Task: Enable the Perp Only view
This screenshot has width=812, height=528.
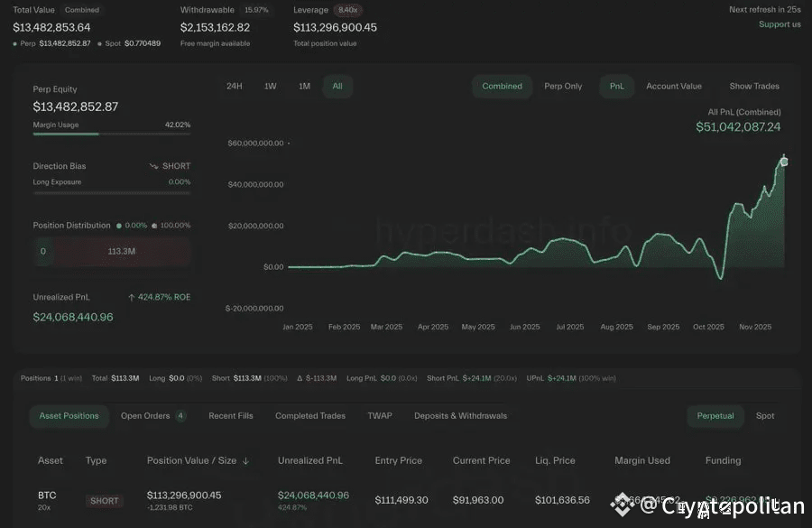Action: pos(563,86)
